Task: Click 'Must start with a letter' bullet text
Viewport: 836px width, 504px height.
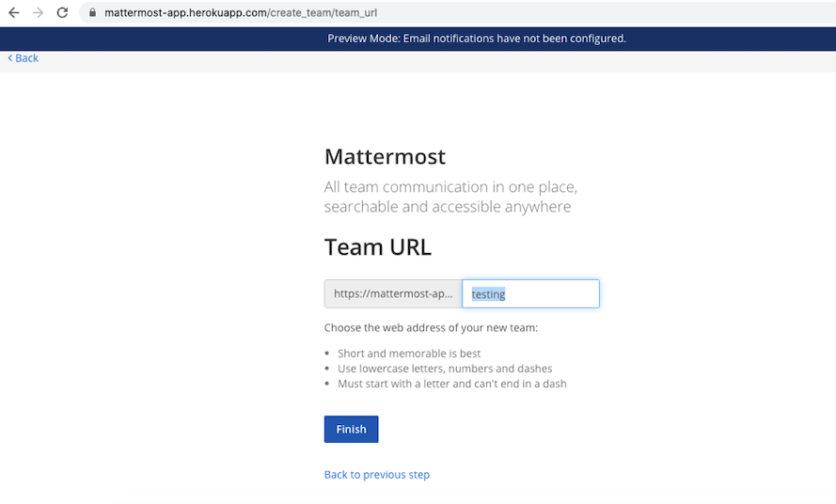Action: pos(452,384)
